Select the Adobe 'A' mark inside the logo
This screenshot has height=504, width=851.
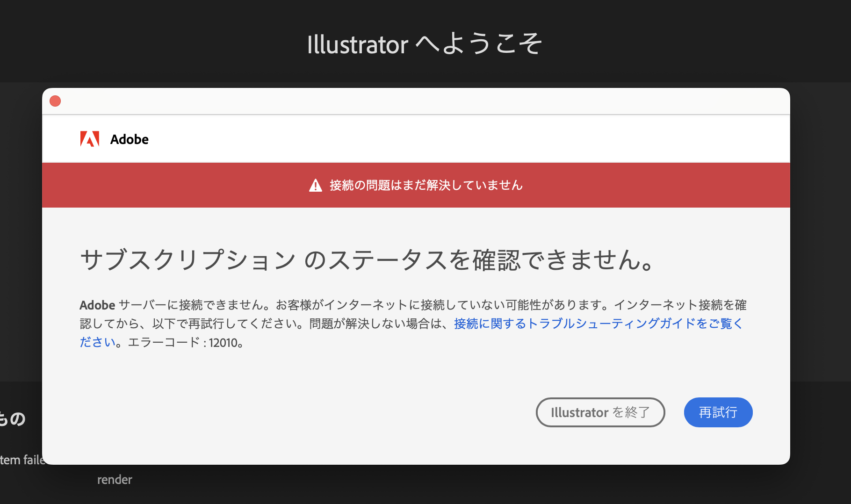[x=91, y=138]
